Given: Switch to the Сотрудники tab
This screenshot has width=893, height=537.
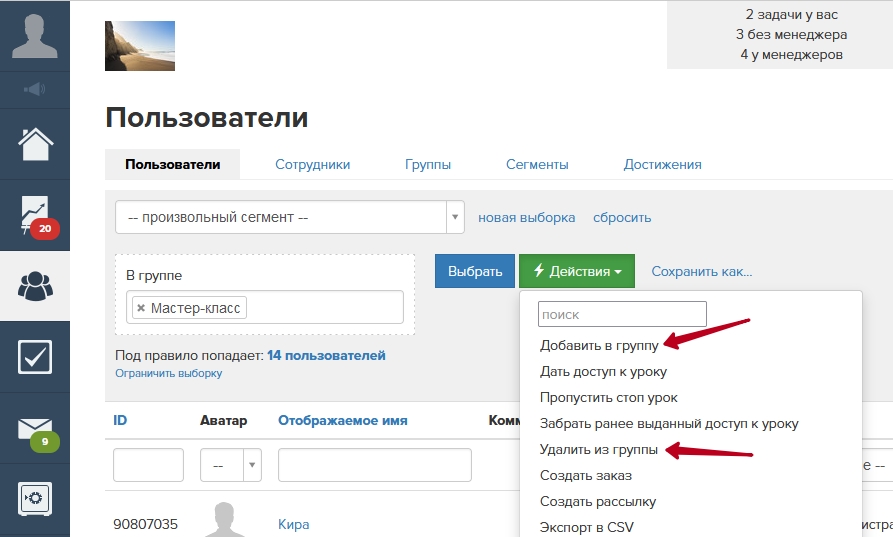Looking at the screenshot, I should point(312,164).
